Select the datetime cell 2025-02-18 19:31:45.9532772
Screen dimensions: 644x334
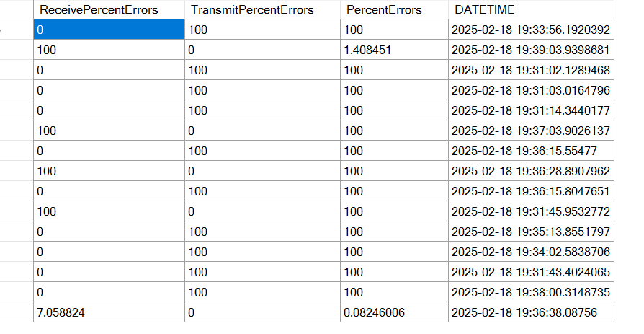point(531,211)
